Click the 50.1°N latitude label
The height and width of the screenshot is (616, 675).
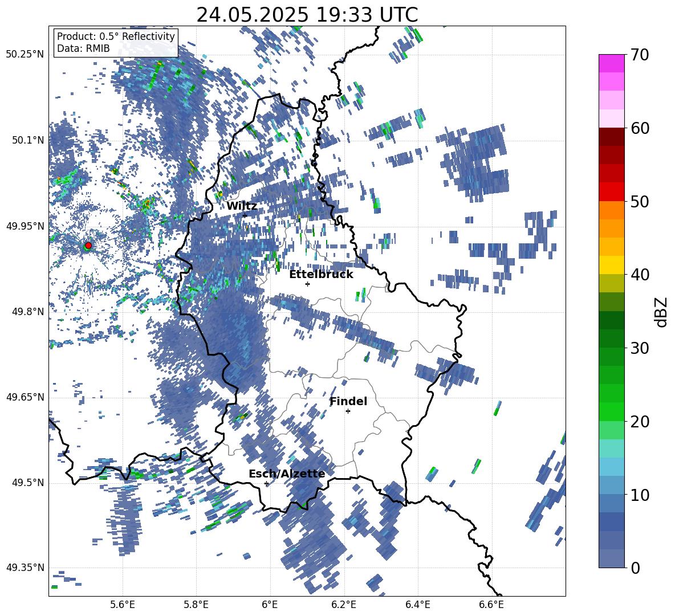click(27, 140)
